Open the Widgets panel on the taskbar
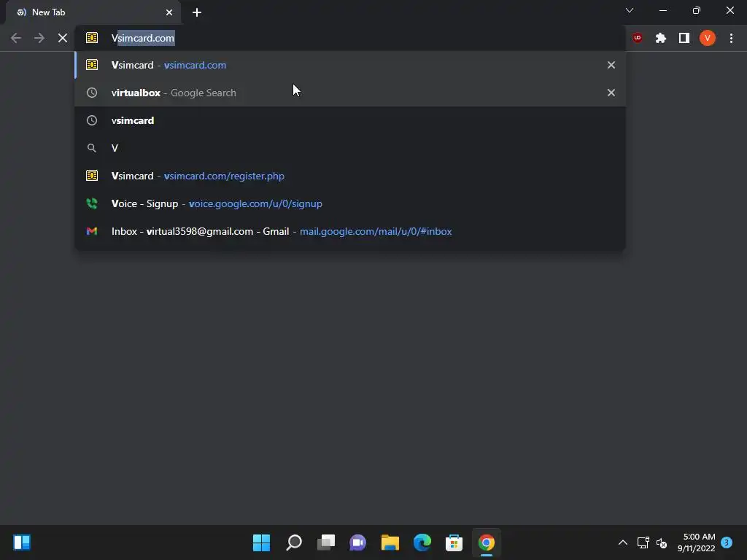The width and height of the screenshot is (747, 560). (22, 542)
